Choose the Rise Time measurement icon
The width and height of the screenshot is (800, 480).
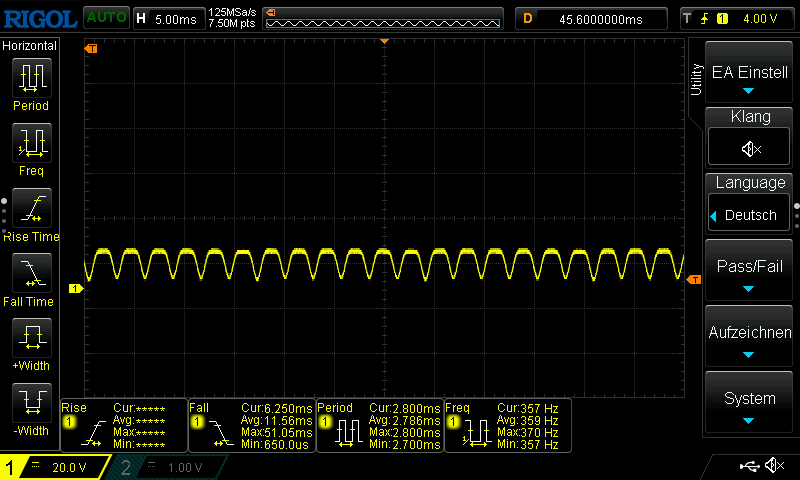(31, 207)
